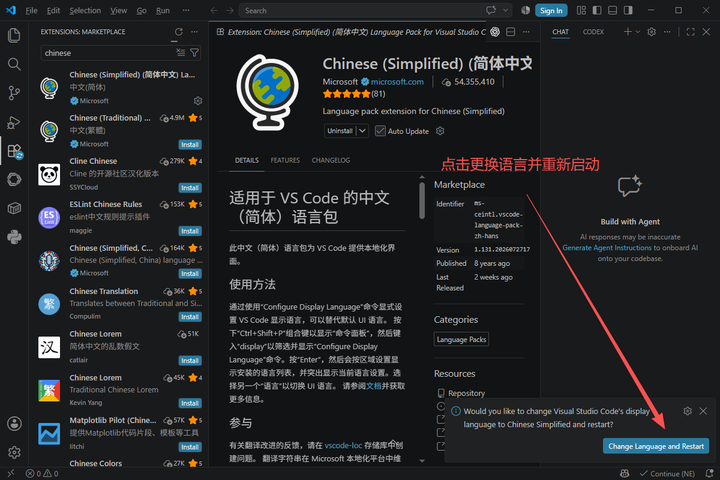Open the Selection menu
Image resolution: width=720 pixels, height=480 pixels.
point(85,11)
